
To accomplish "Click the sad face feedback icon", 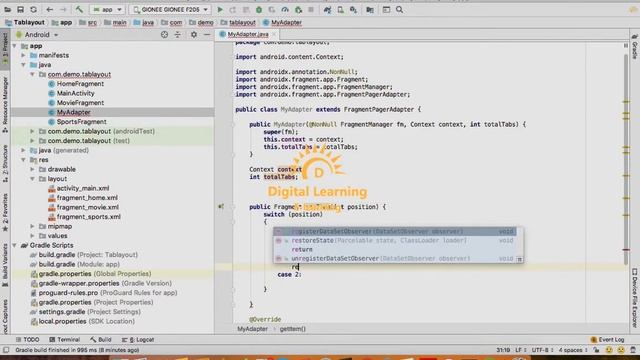I will [x=621, y=350].
